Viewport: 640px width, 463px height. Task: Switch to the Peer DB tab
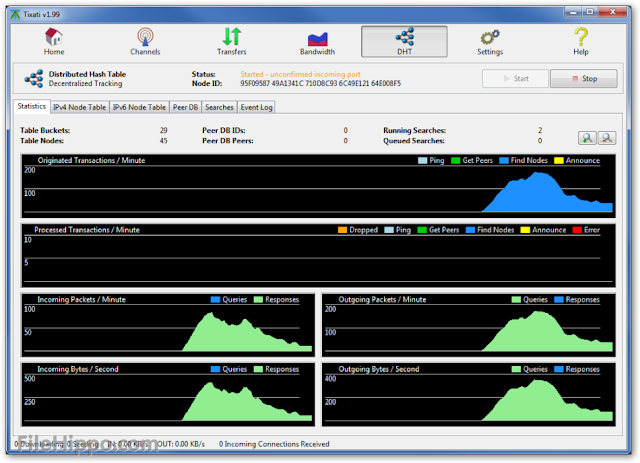(x=185, y=107)
